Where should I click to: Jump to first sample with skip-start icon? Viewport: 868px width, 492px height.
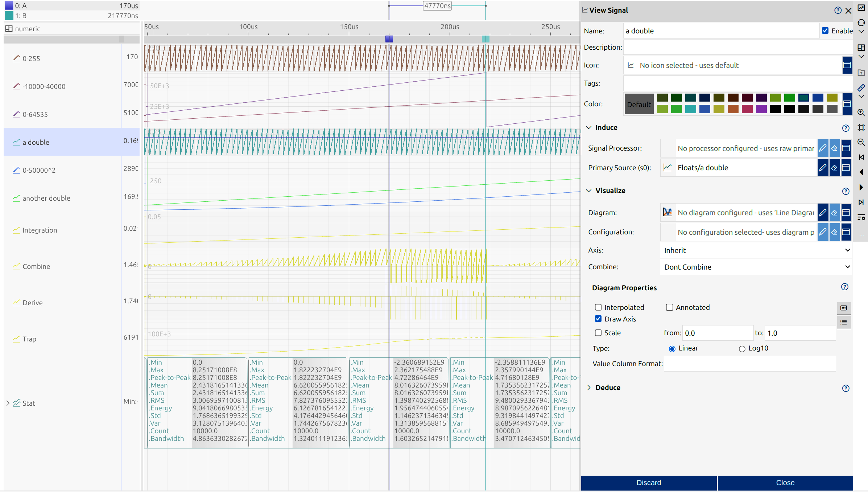point(861,157)
